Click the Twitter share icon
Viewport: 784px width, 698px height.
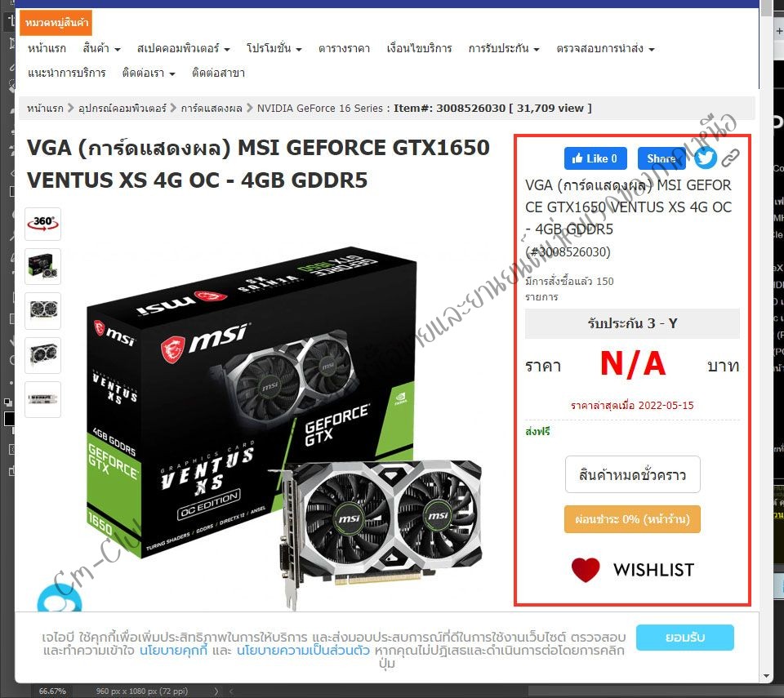coord(705,158)
